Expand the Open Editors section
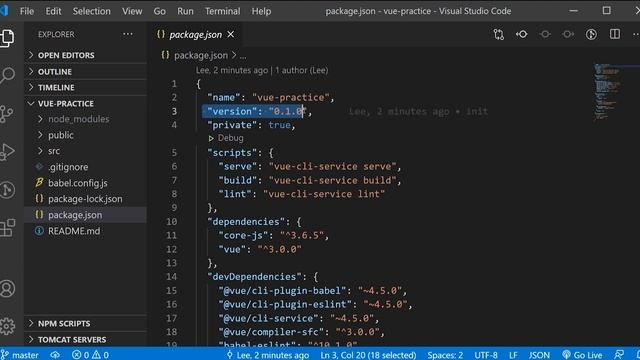 pyautogui.click(x=86, y=55)
